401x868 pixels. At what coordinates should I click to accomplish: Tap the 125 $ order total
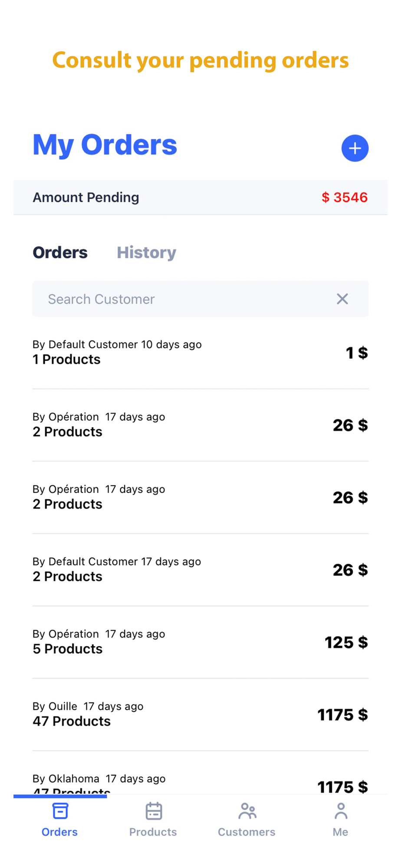click(346, 642)
